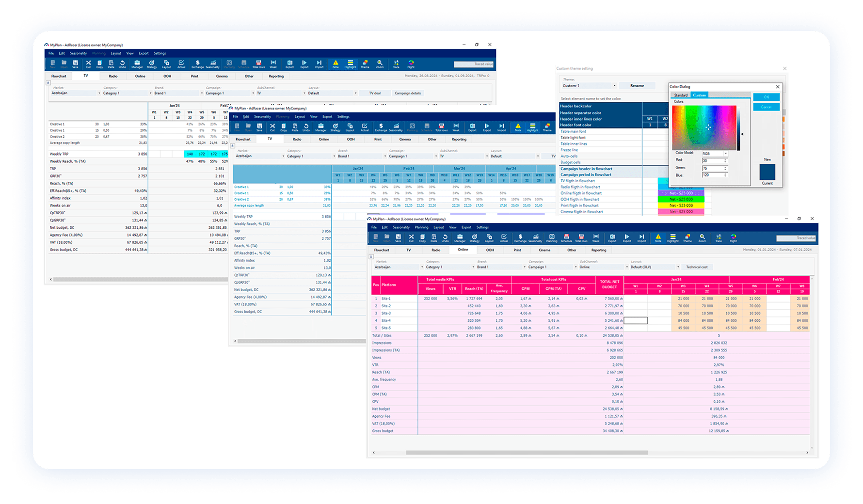
Task: Click Theme icon in back-left TV window toolbar
Action: point(365,64)
